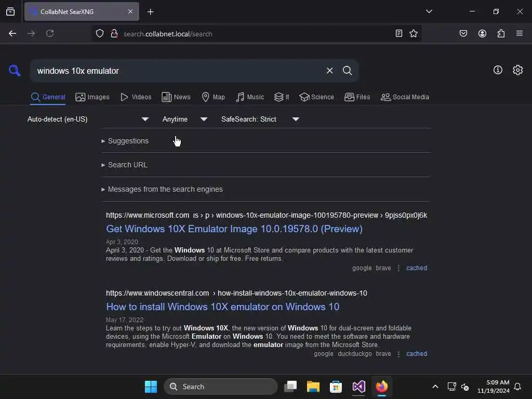The width and height of the screenshot is (532, 399).
Task: Switch to the Images category
Action: [x=92, y=97]
